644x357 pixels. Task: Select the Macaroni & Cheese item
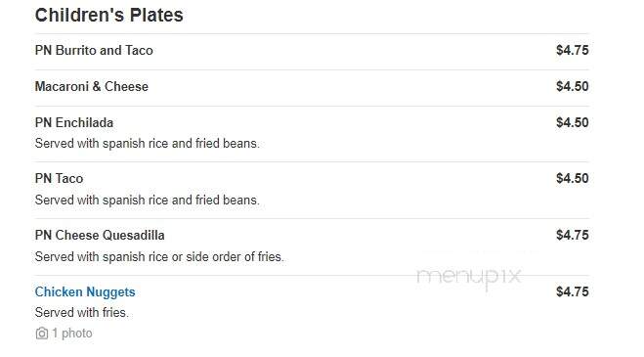click(92, 86)
